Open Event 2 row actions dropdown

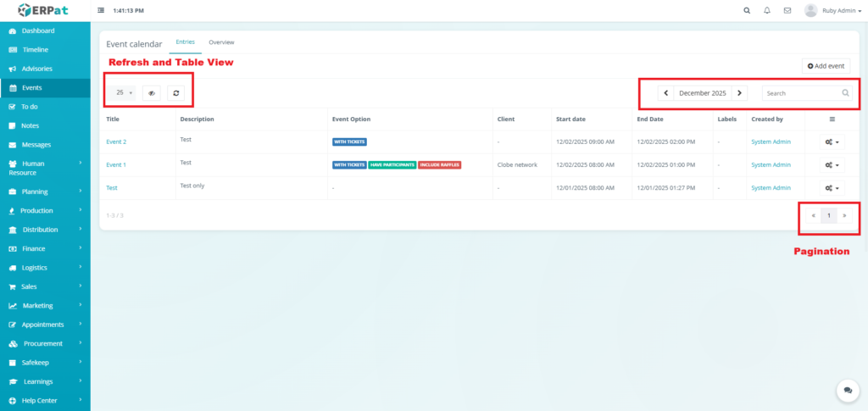point(832,142)
